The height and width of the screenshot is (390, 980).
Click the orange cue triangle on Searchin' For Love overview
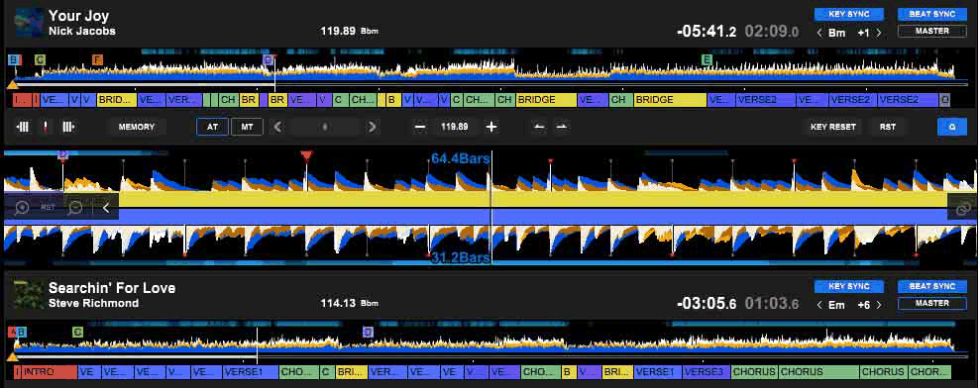pyautogui.click(x=12, y=356)
